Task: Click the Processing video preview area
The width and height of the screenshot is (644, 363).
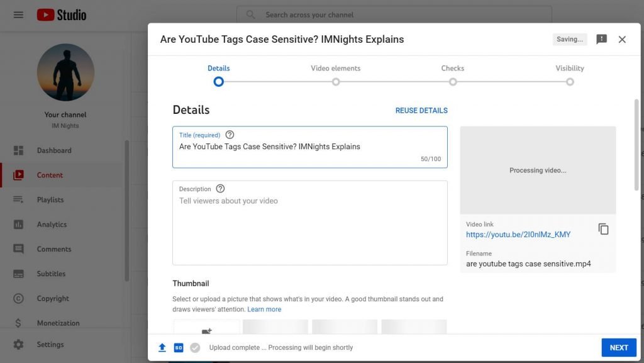Action: (538, 170)
